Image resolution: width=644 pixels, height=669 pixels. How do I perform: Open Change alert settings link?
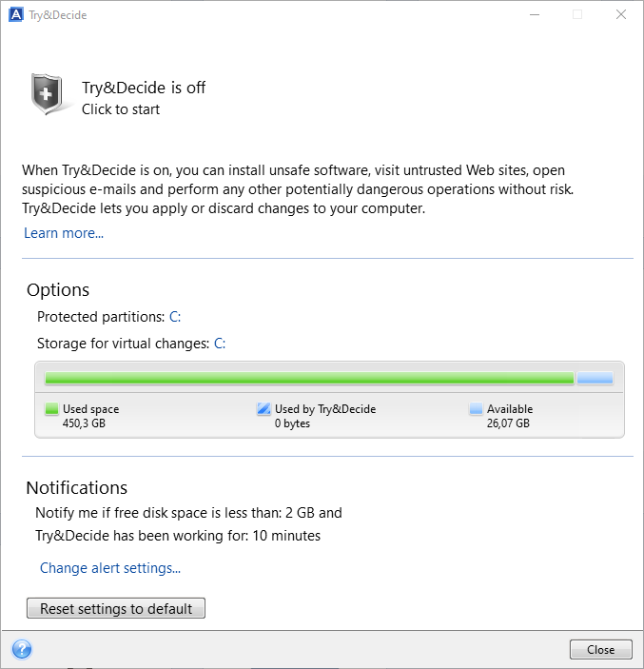[110, 568]
